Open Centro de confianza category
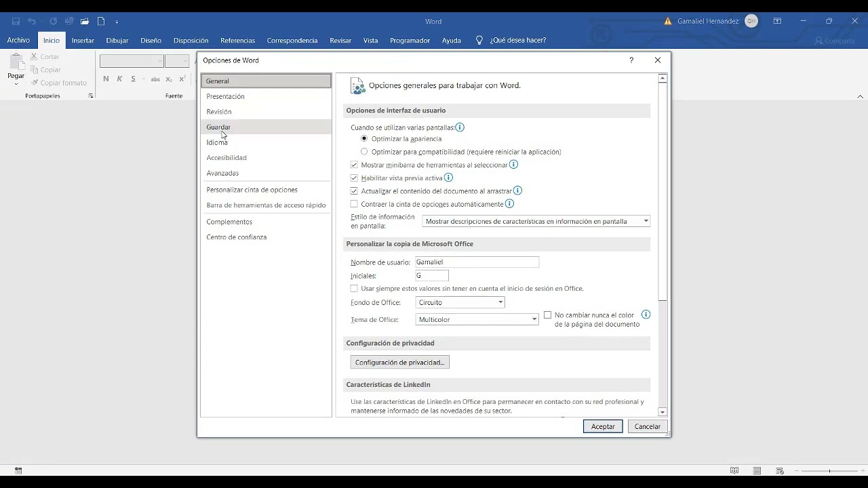This screenshot has width=868, height=488. pos(266,237)
